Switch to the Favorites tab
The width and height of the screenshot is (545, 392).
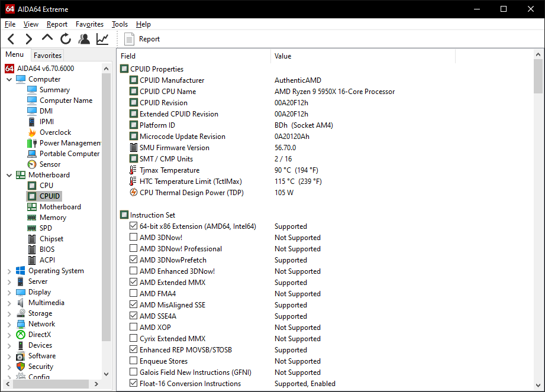pos(47,56)
